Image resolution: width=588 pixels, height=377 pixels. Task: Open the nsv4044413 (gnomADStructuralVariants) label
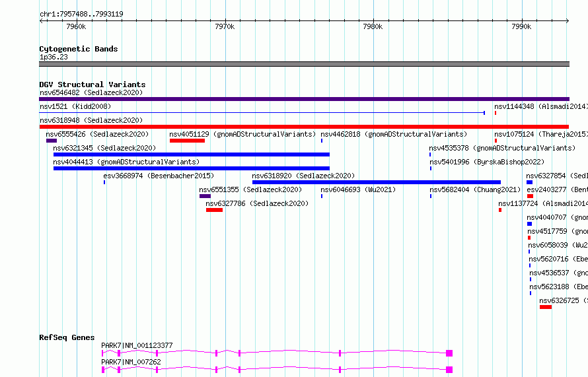(x=126, y=162)
